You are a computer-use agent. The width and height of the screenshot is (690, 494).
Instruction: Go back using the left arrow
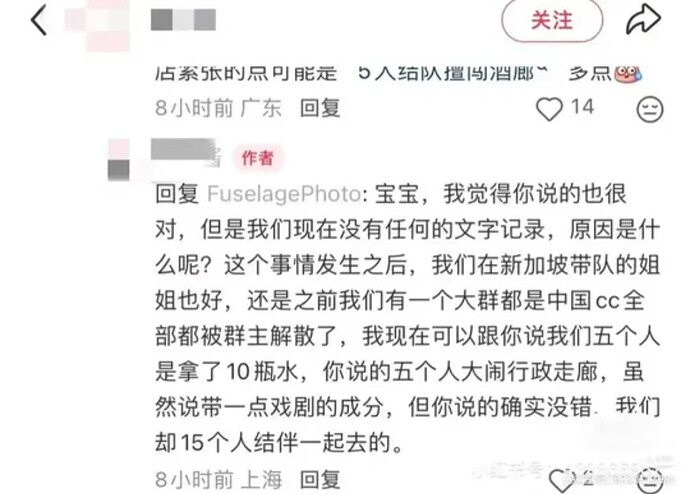point(39,20)
